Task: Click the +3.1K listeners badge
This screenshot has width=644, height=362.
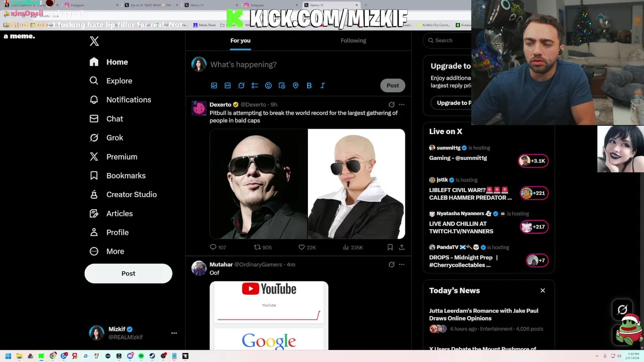Action: tap(533, 161)
